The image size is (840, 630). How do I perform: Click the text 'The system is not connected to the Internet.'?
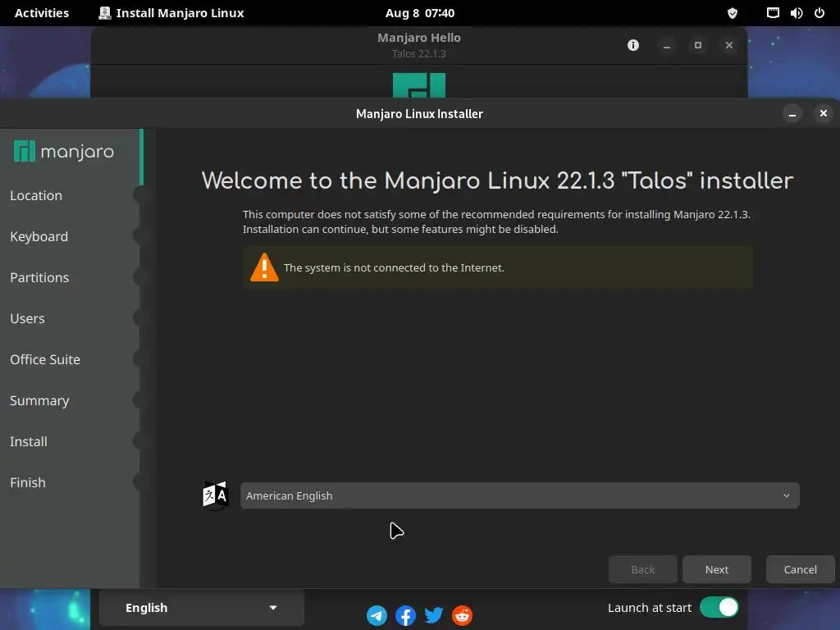click(394, 267)
